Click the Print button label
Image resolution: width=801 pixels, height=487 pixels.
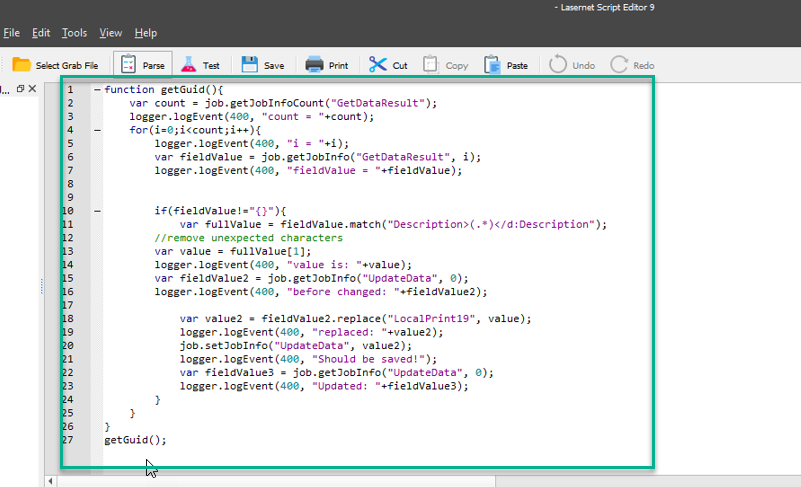pyautogui.click(x=338, y=65)
